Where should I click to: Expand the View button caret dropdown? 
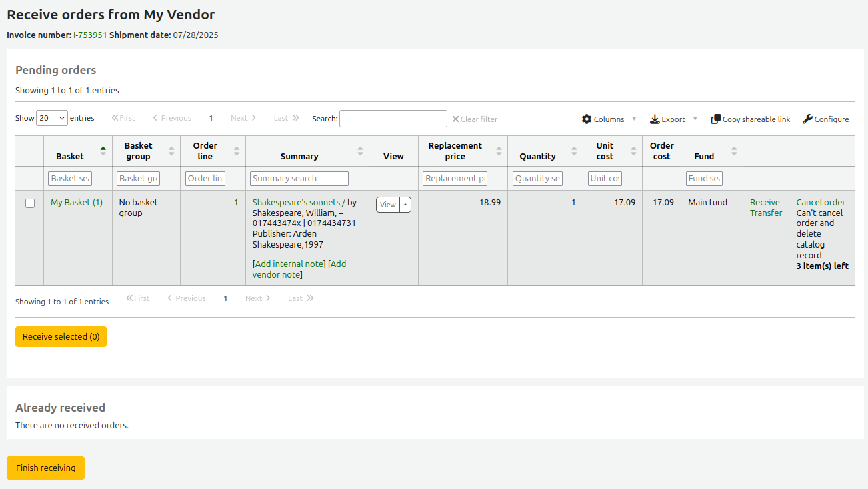pos(405,205)
